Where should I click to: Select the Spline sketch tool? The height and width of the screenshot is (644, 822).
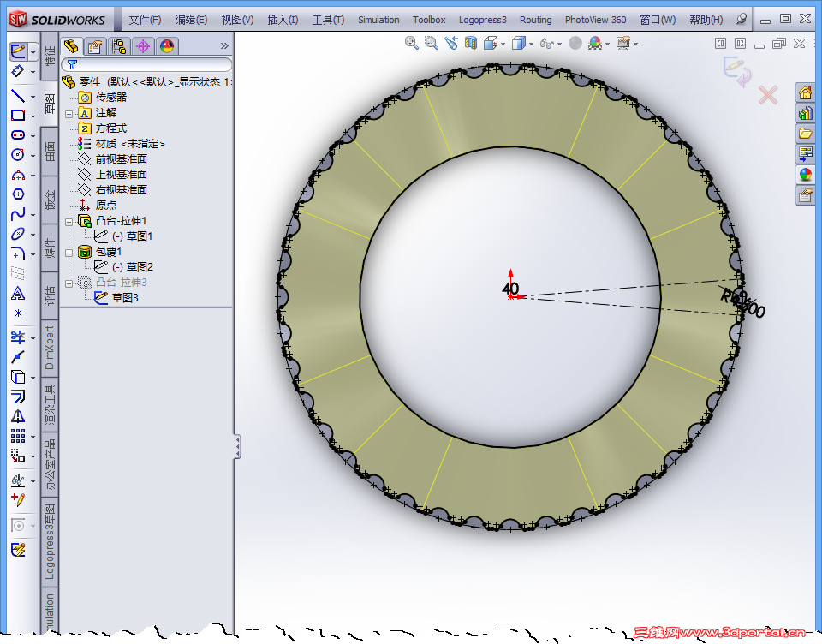(18, 214)
